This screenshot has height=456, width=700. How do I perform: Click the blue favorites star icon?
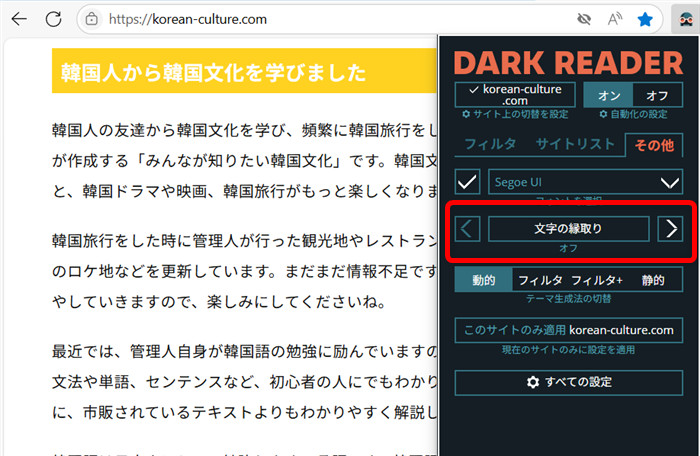coord(646,19)
